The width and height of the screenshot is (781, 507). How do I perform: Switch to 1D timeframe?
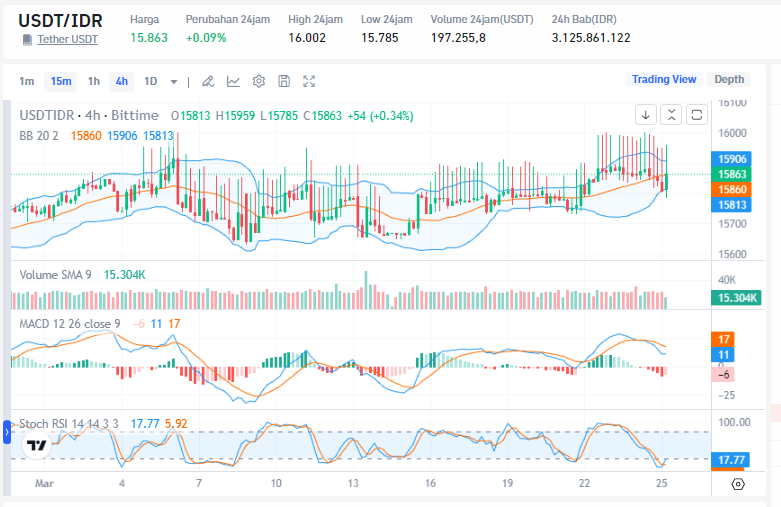click(150, 81)
